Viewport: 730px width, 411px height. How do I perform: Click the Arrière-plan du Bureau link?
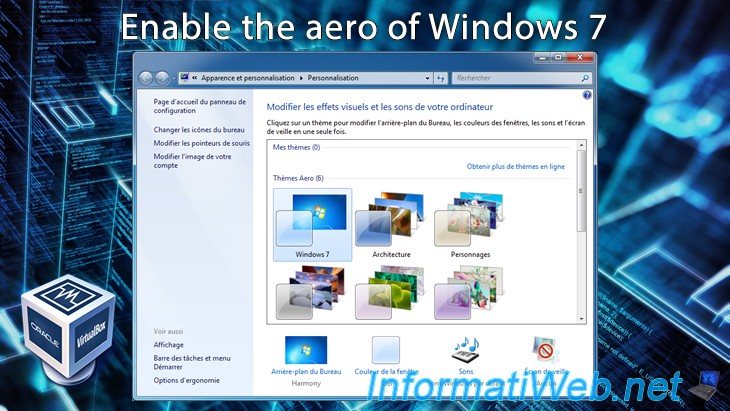pos(306,371)
